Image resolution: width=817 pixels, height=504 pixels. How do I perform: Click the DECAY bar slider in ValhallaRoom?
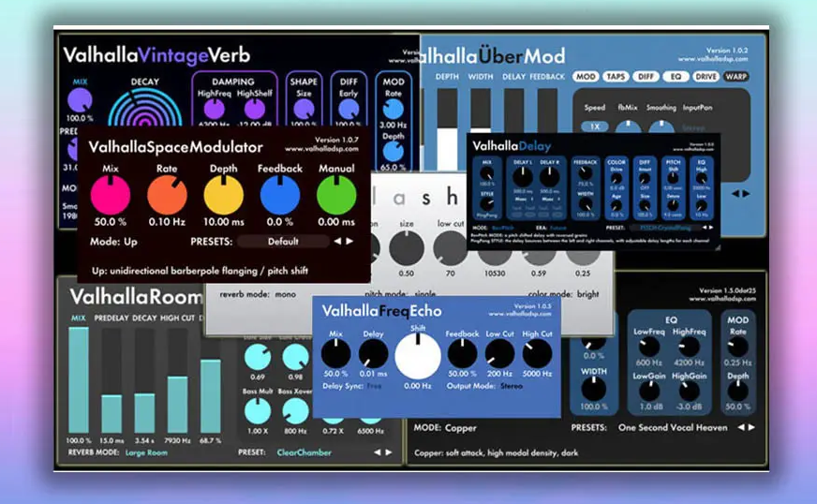(x=144, y=380)
